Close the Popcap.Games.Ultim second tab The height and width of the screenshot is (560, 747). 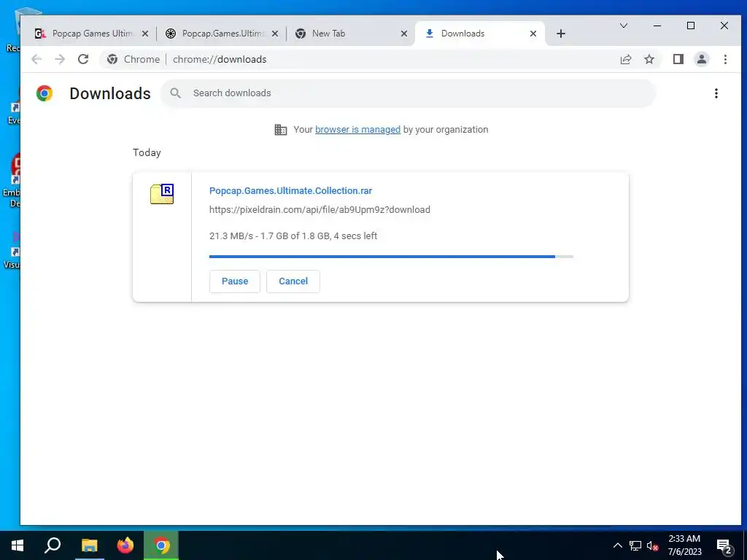point(275,34)
